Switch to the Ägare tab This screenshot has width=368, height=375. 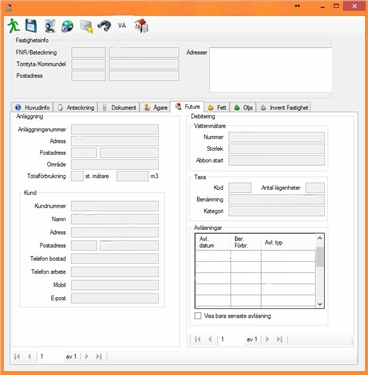point(156,107)
